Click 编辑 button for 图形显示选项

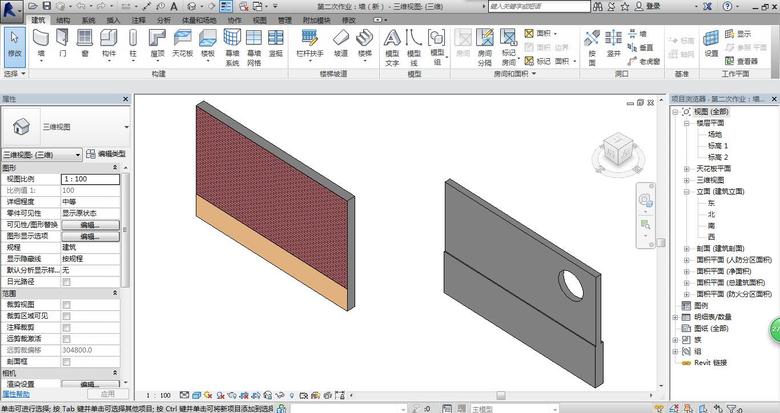point(90,236)
